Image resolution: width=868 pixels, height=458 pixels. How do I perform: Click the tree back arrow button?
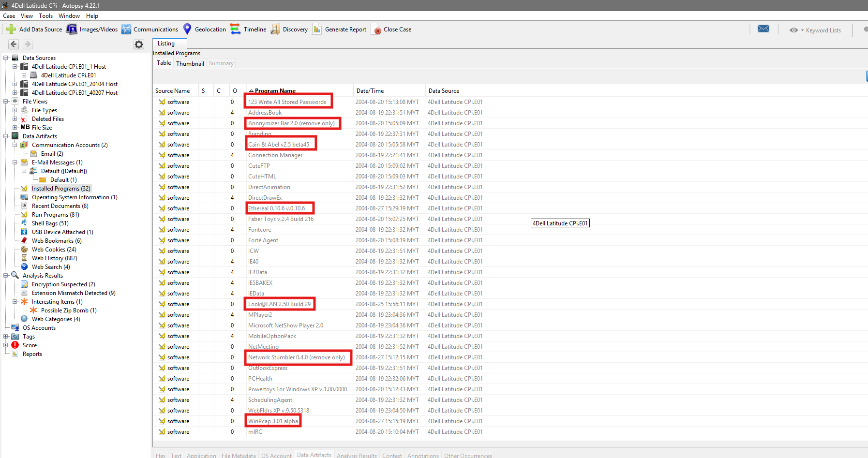(14, 44)
